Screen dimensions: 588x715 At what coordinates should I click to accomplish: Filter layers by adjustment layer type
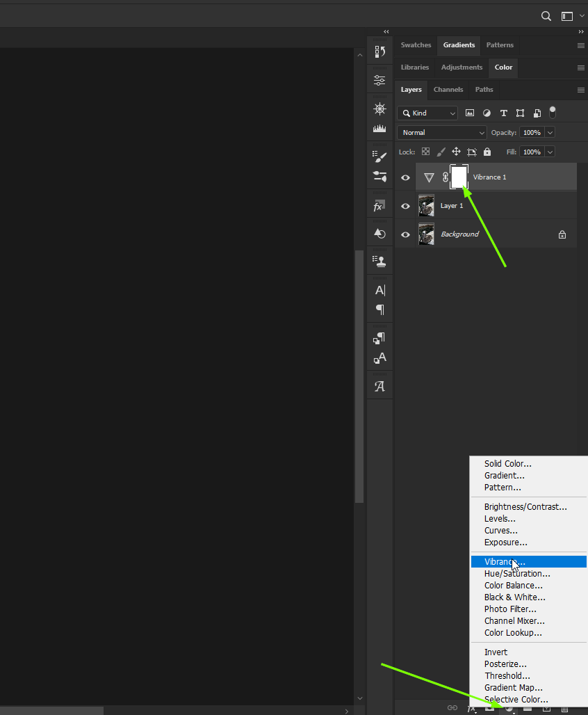[x=486, y=113]
